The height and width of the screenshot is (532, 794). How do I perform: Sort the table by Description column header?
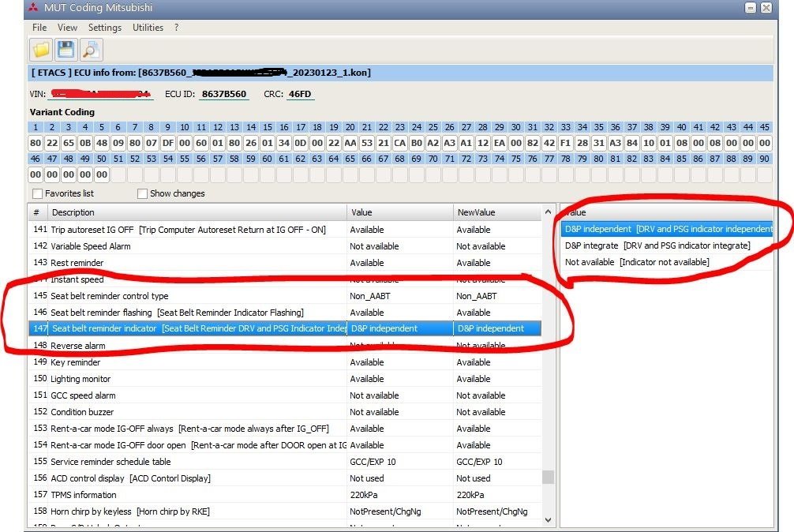click(x=197, y=212)
